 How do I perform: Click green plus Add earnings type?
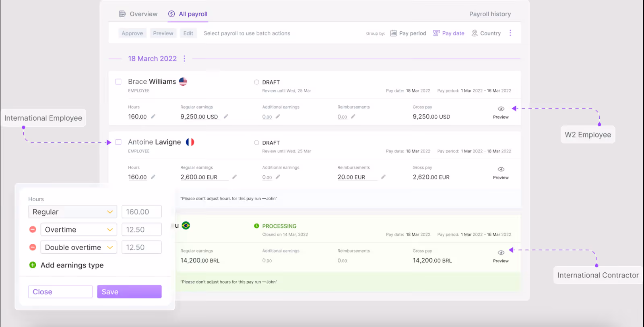(33, 265)
